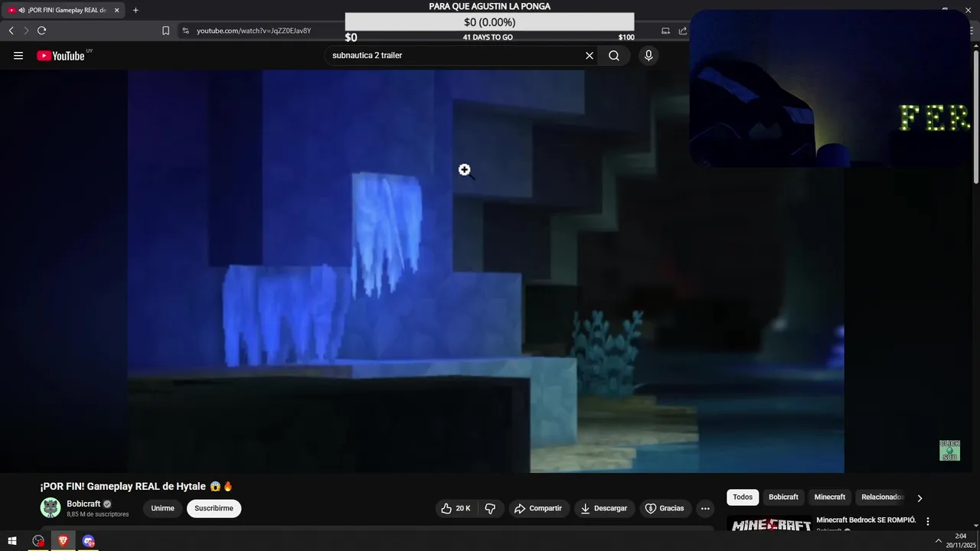Click the video title ¡POR FIN! Gameplay REAL

(136, 487)
